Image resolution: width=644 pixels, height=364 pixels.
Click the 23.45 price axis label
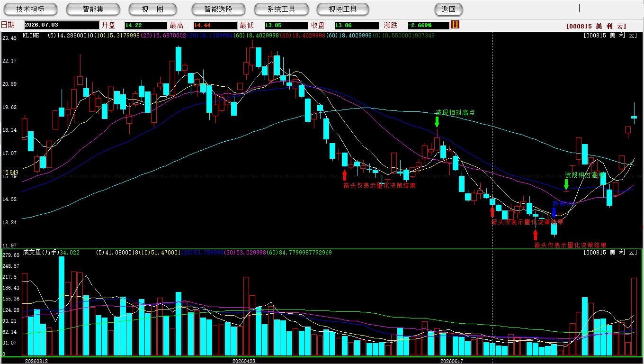(x=10, y=38)
